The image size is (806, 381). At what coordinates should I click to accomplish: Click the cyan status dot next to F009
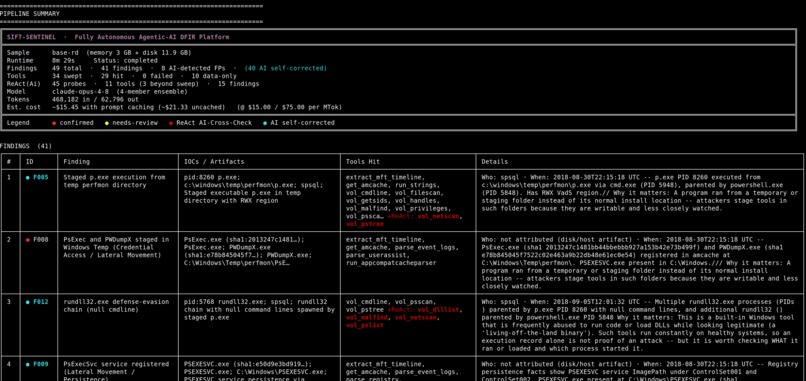27,364
